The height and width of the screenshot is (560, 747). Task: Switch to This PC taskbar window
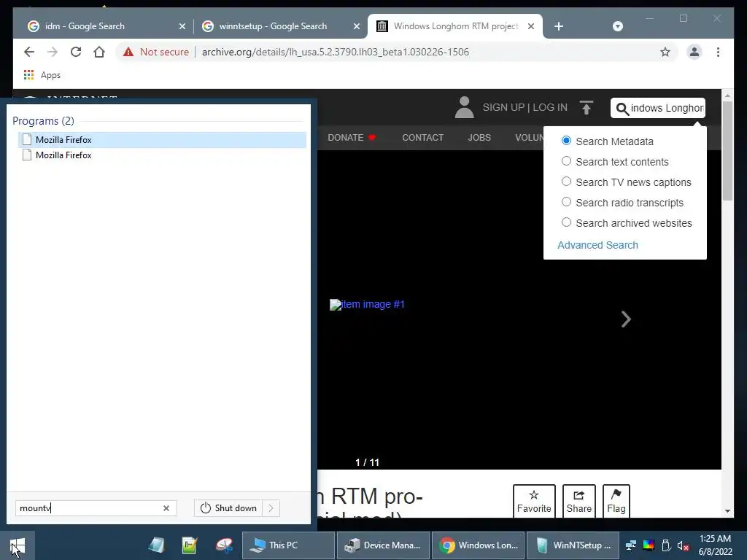(288, 545)
